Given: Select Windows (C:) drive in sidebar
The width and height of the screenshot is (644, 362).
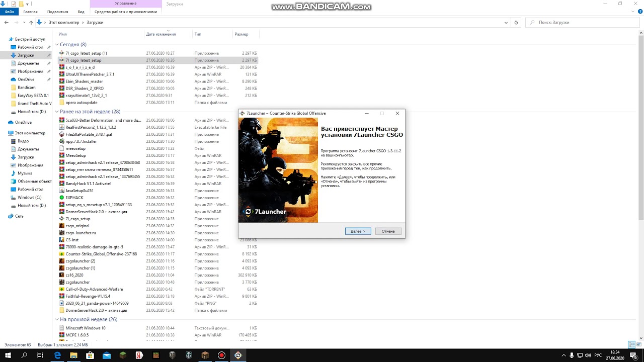Looking at the screenshot, I should 30,198.
